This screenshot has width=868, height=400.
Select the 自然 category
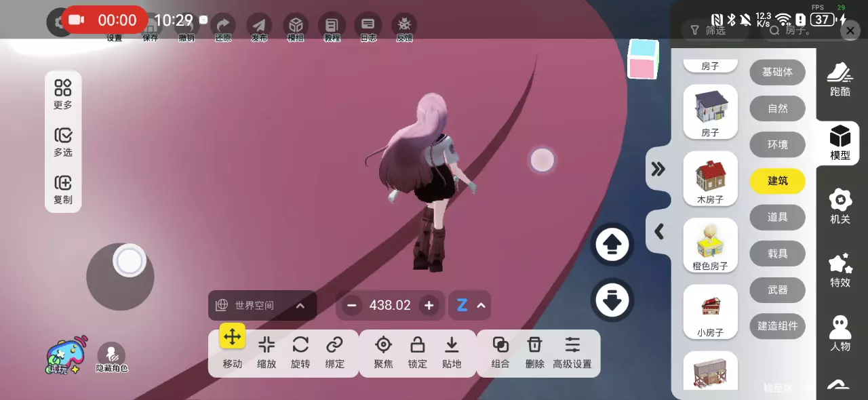click(x=777, y=108)
